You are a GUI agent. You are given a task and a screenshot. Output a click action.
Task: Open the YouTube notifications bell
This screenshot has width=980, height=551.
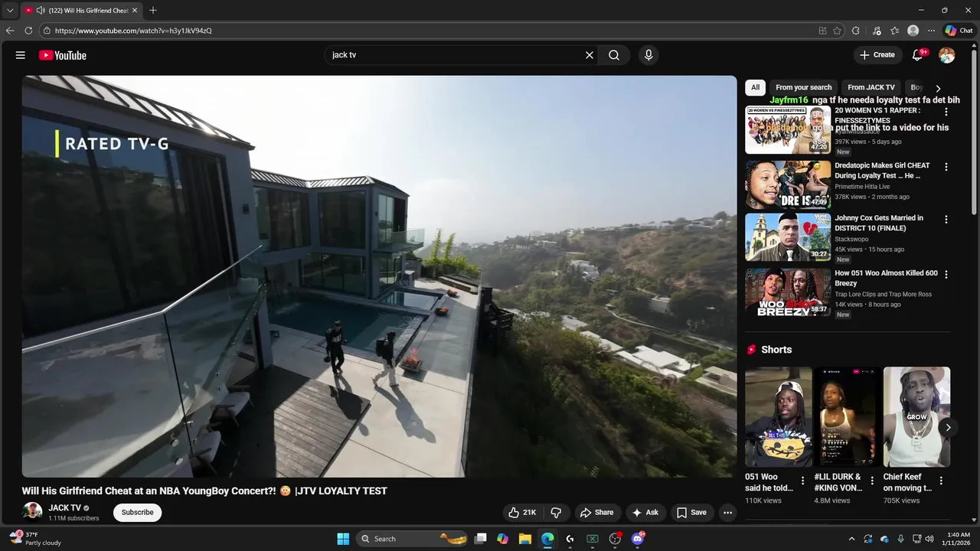[917, 55]
